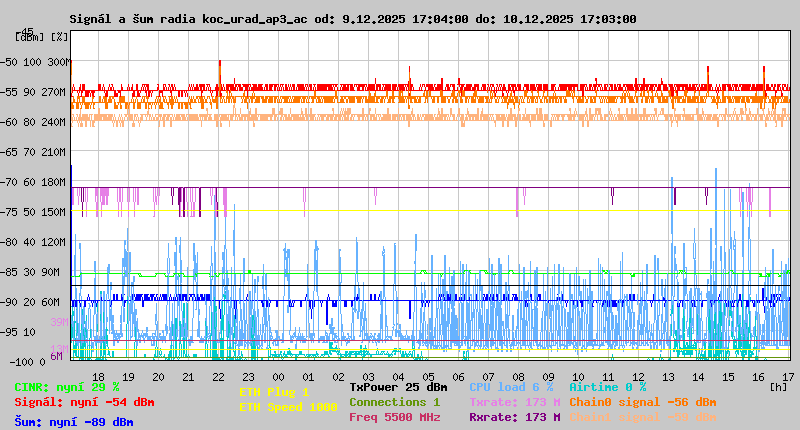The image size is (800, 430).
Task: Click the Connections 1 legend entry
Action: (x=394, y=402)
